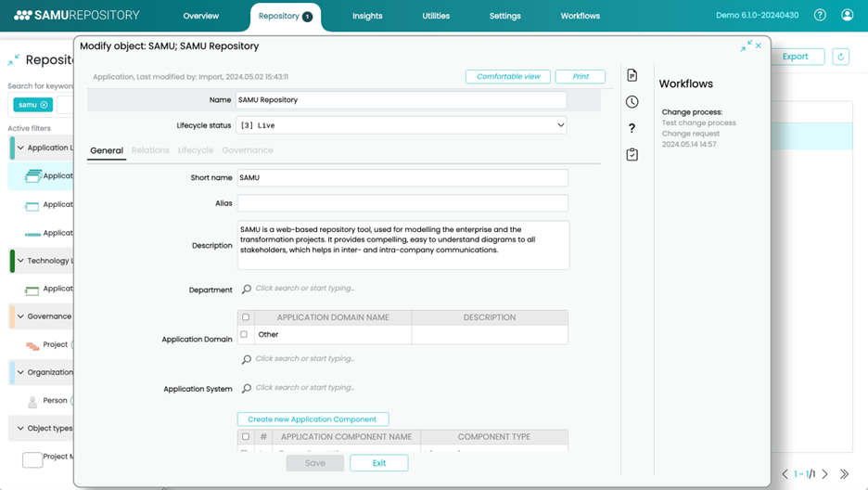Switch to the Governance tab in dialog
The width and height of the screenshot is (868, 490).
(248, 150)
